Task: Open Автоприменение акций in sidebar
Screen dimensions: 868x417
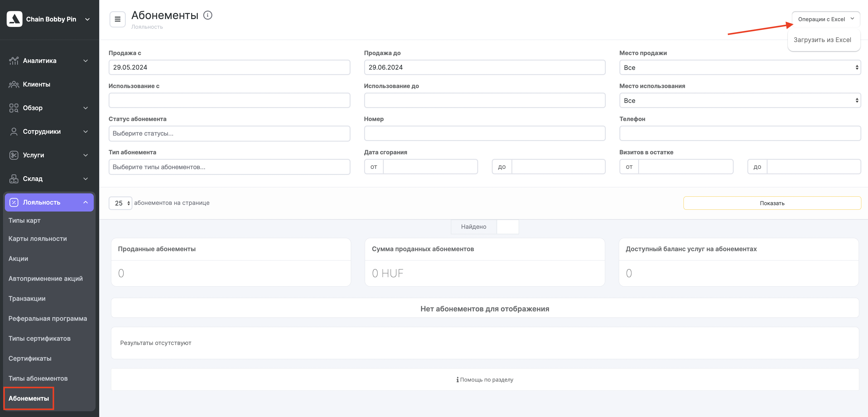Action: pyautogui.click(x=45, y=278)
